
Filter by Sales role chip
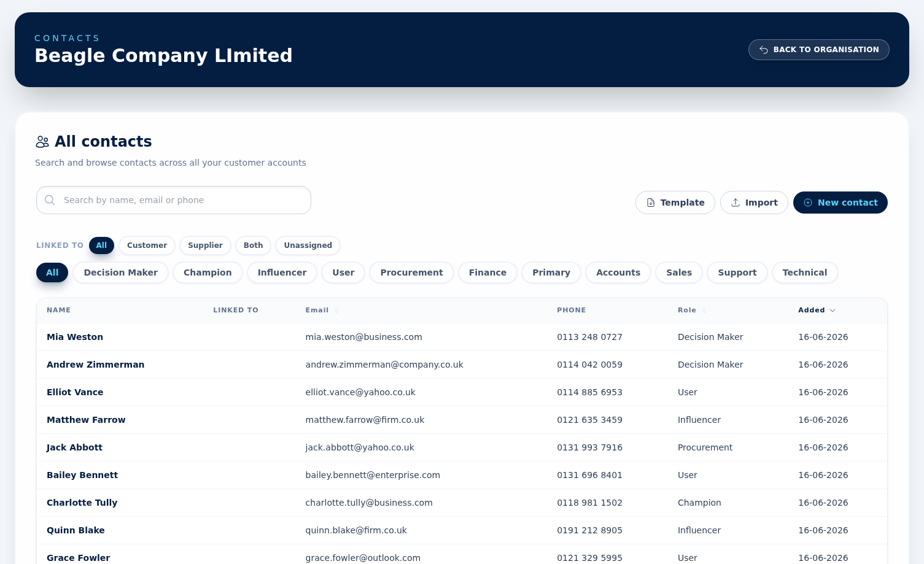click(x=679, y=272)
